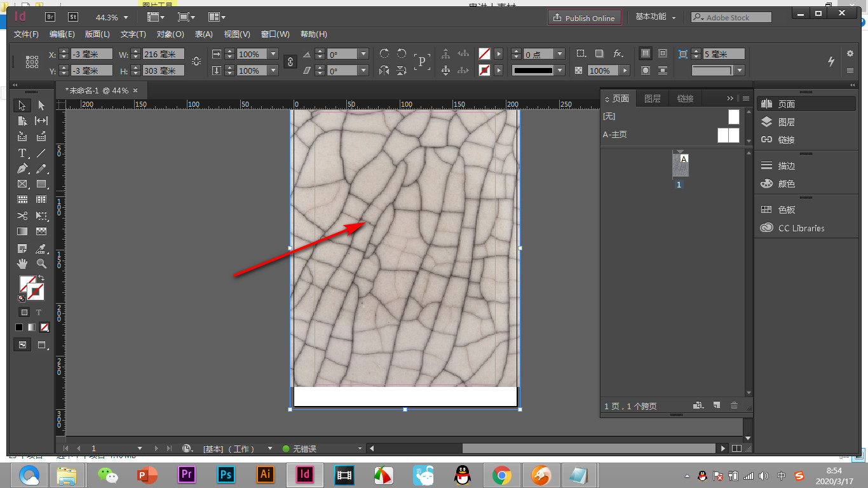Click the fill and stroke swatch
Screen dimensions: 868x488
pos(29,285)
